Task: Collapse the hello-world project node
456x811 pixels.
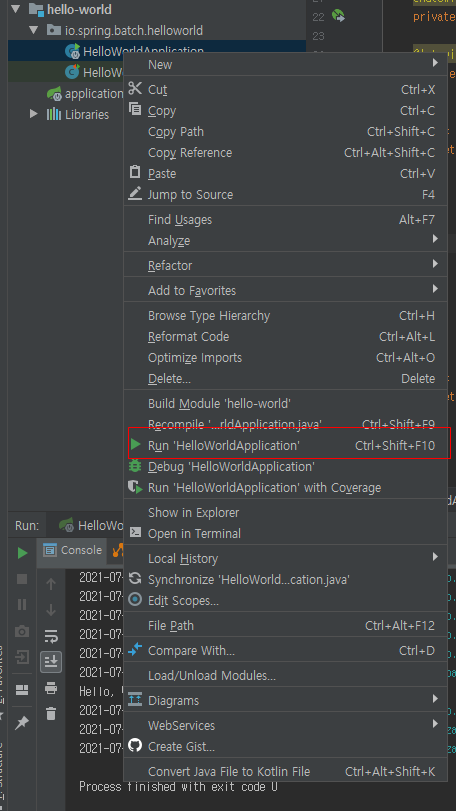Action: pyautogui.click(x=15, y=9)
